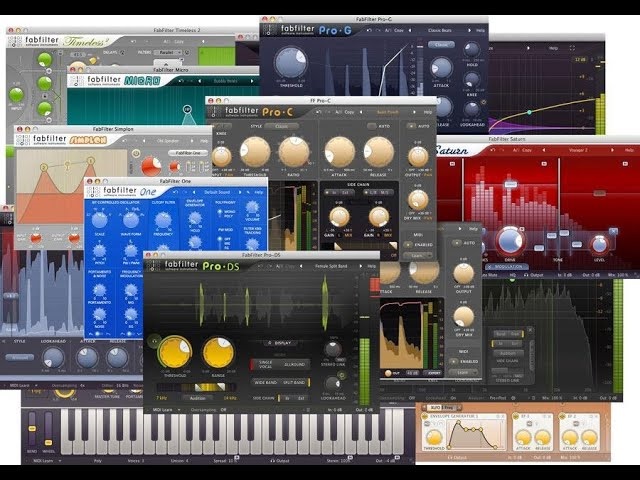Switch Pro-C side chain to Ext
This screenshot has height=480, width=640.
click(345, 192)
